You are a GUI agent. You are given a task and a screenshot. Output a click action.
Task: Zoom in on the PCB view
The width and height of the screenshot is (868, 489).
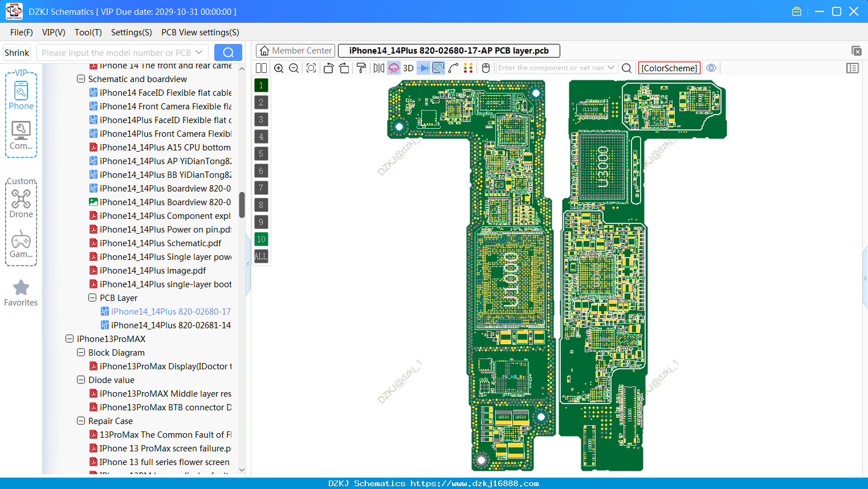click(279, 68)
